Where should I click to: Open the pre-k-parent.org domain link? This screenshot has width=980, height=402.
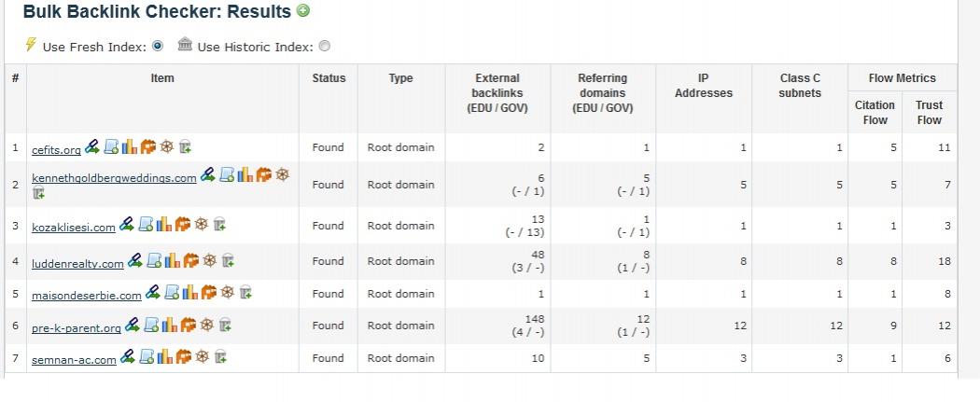tap(77, 328)
